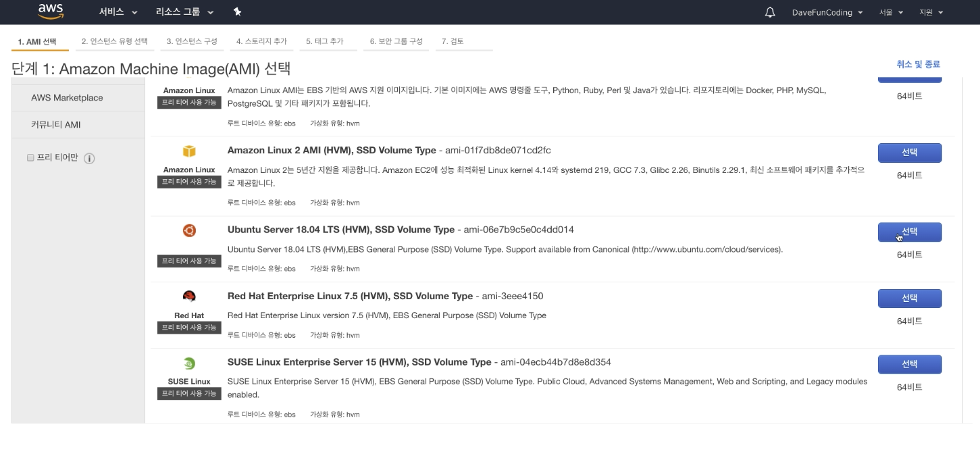Click the Ubuntu Server 18.04 LTS title text
This screenshot has width=980, height=462.
coord(341,230)
